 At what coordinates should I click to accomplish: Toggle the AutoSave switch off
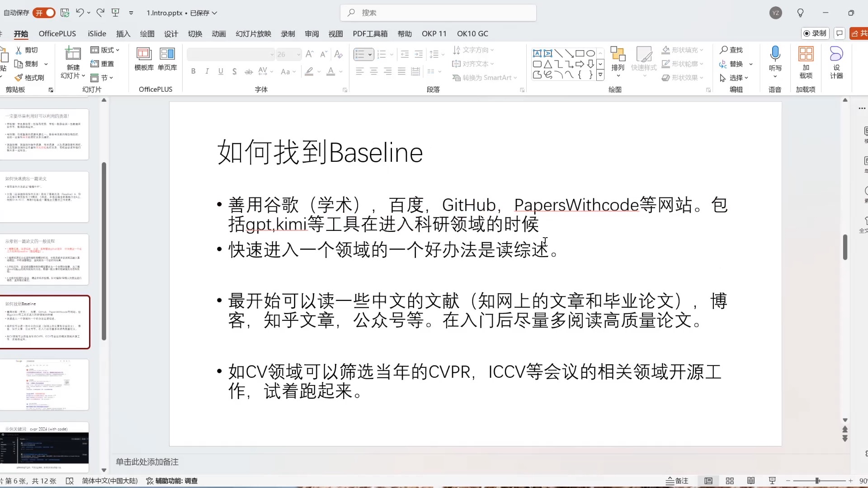[44, 13]
